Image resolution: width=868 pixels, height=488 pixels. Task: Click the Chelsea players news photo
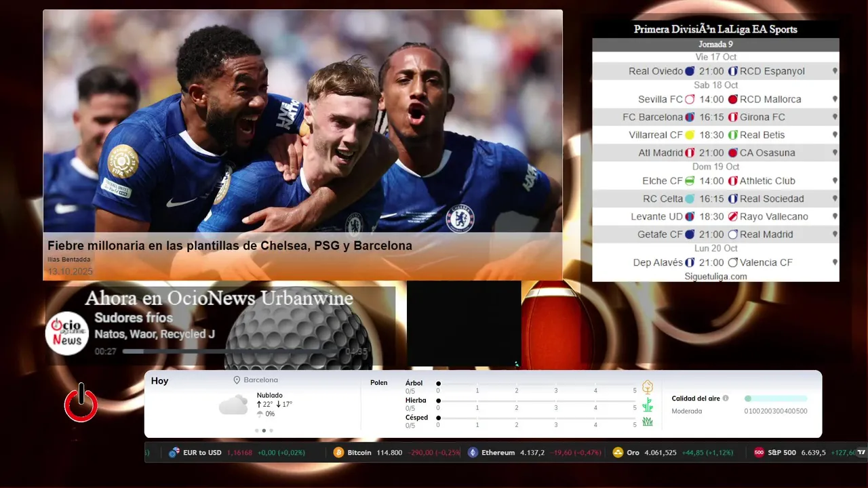pos(302,121)
